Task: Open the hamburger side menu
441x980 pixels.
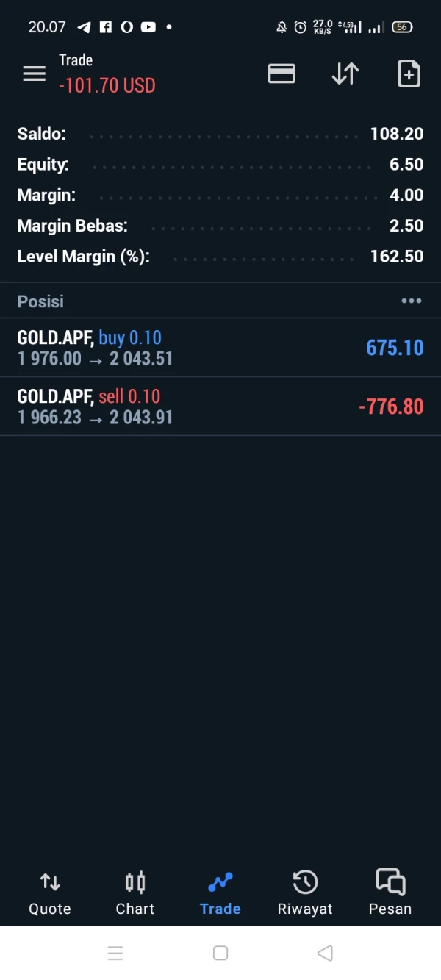Action: point(34,74)
